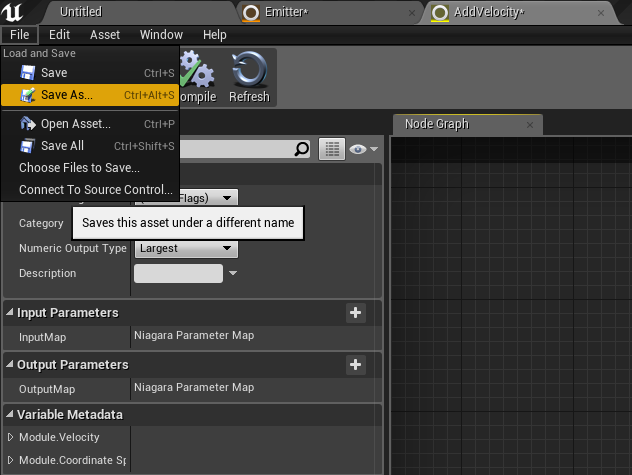Click the Compile toolbar button

pos(198,77)
